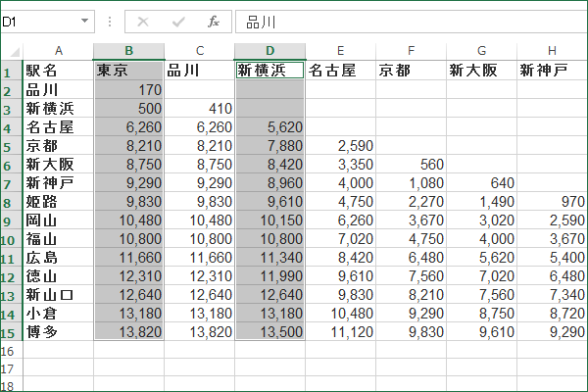
Task: Click cell E1 containing 名古屋
Action: coord(340,71)
